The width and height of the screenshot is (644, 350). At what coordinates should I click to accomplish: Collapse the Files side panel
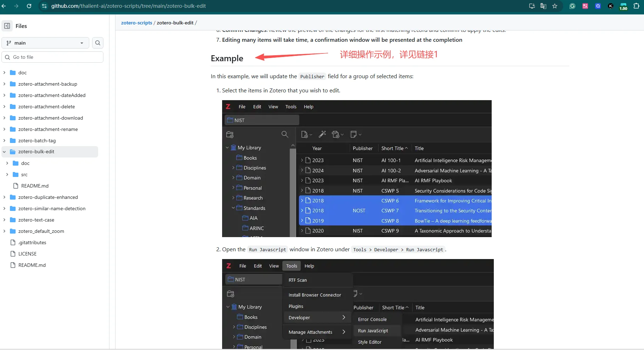click(x=7, y=25)
